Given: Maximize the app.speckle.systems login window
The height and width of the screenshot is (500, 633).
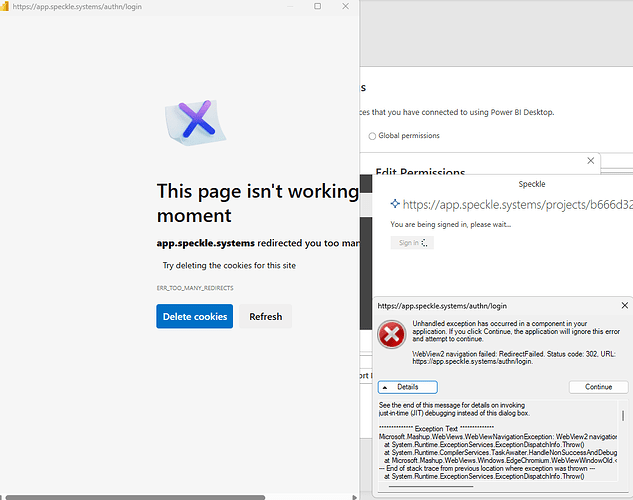Looking at the screenshot, I should [x=318, y=6].
